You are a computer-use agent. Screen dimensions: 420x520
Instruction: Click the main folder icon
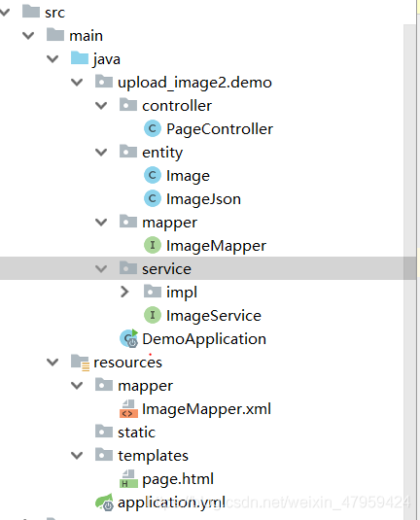point(55,34)
